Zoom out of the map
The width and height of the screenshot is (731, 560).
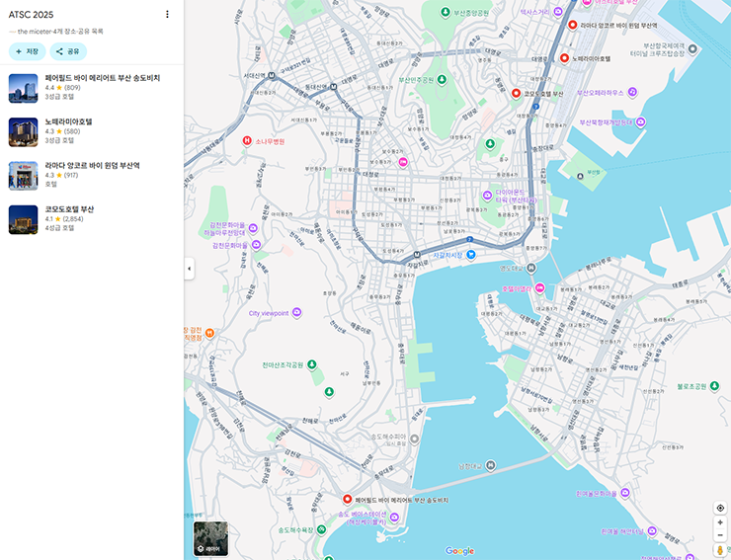coord(720,535)
